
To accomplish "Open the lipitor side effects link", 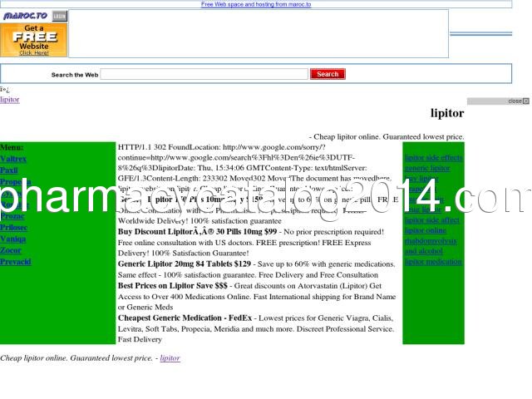I will tap(434, 158).
